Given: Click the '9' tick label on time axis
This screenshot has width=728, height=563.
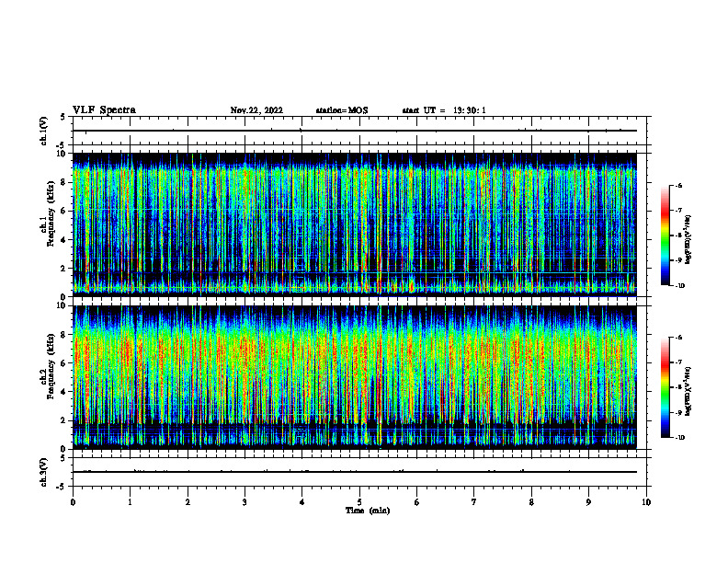Looking at the screenshot, I should [588, 502].
